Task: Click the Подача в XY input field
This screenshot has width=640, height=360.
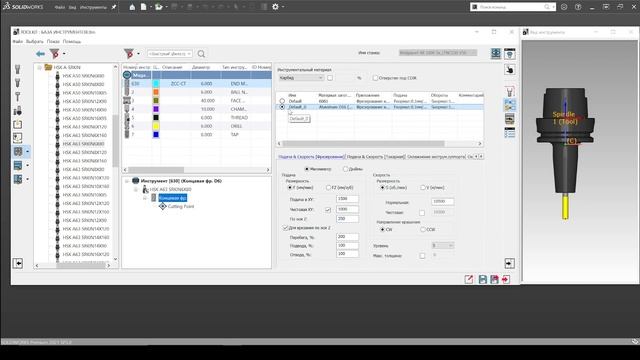Action: coord(347,199)
